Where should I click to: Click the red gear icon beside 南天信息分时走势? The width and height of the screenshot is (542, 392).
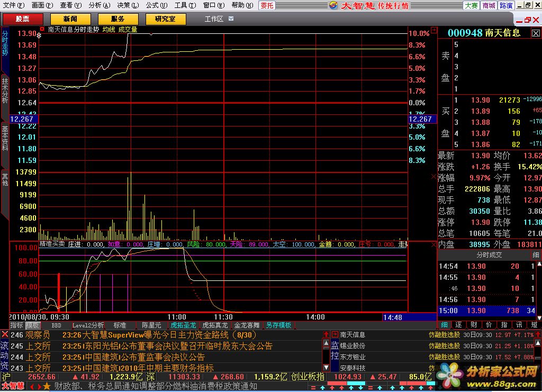coord(42,29)
